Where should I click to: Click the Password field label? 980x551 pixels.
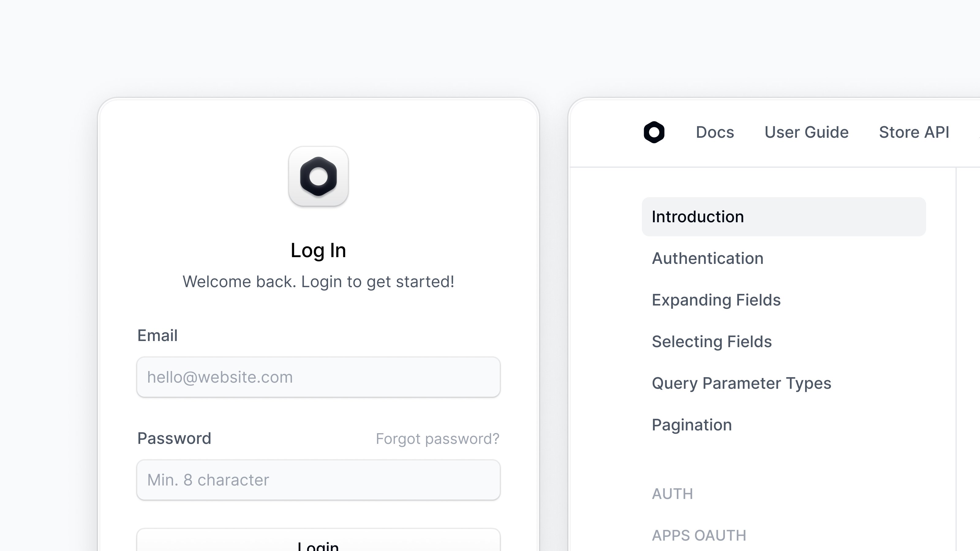point(174,438)
